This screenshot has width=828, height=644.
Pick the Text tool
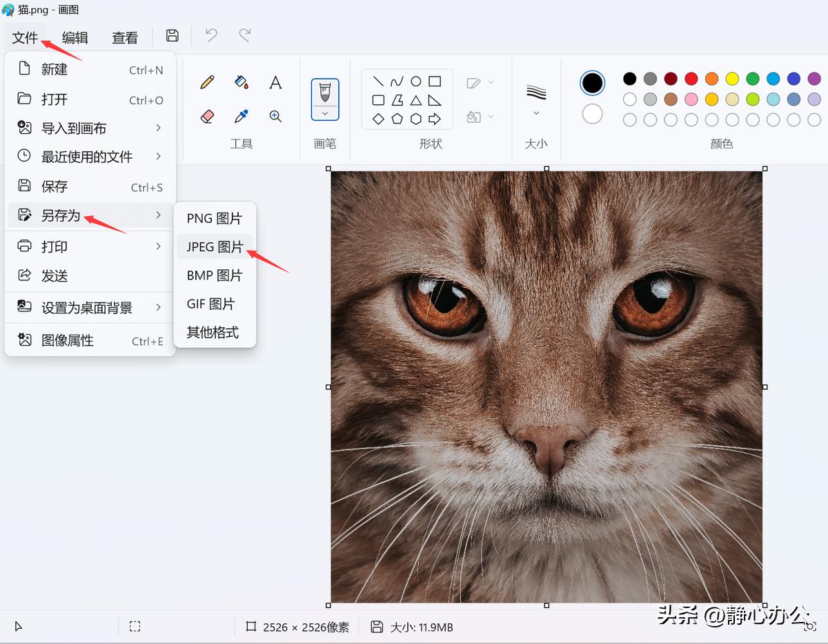[x=275, y=83]
